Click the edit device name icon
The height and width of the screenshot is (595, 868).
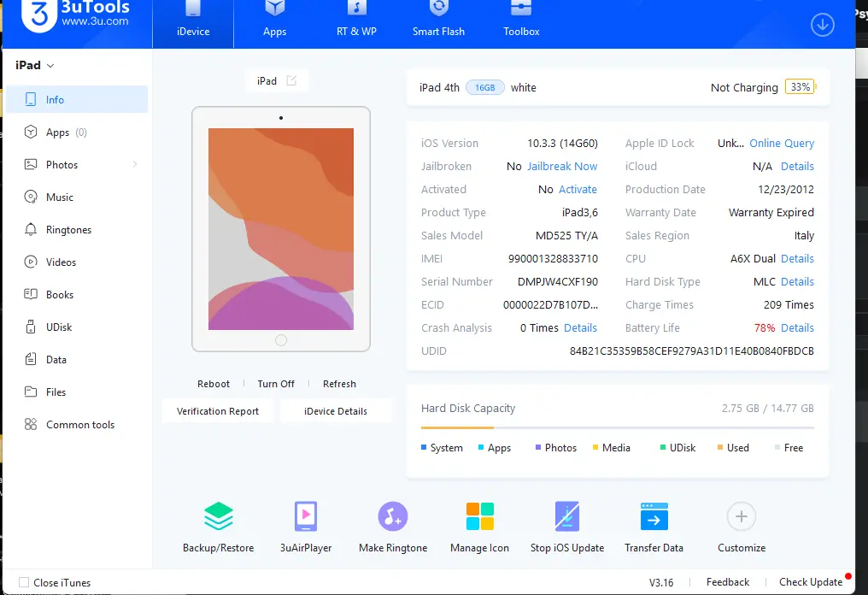pos(291,81)
